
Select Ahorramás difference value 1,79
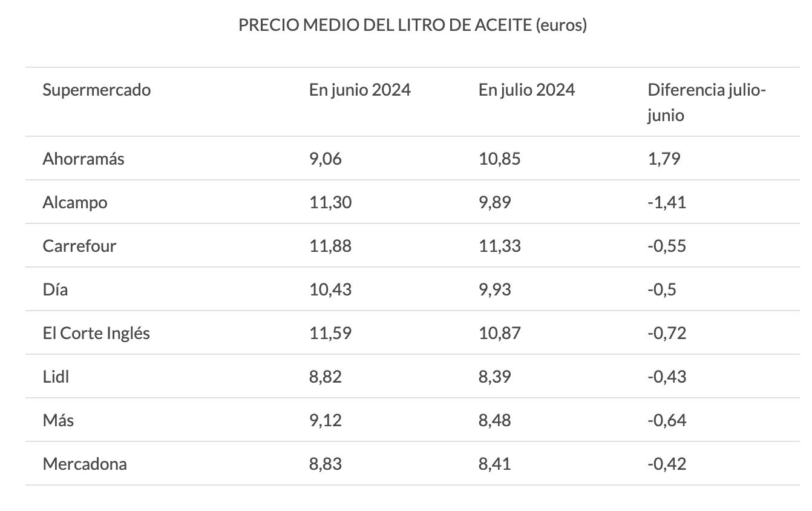(664, 159)
